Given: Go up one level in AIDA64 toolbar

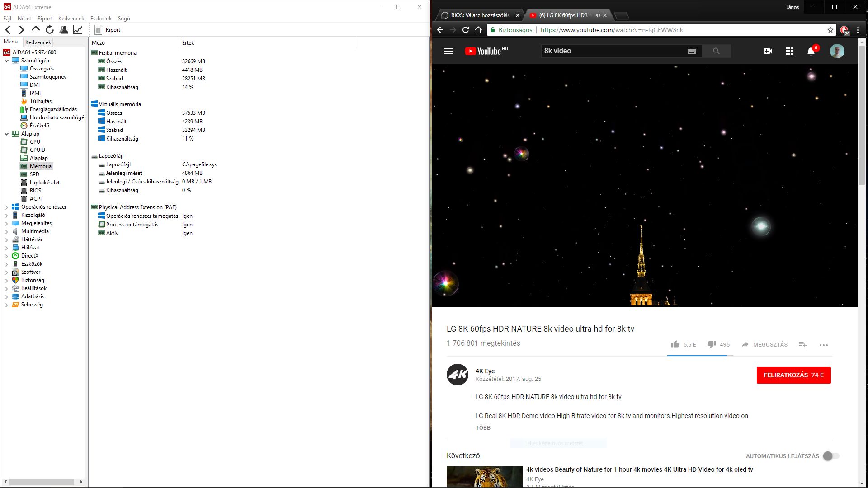Looking at the screenshot, I should (x=35, y=29).
